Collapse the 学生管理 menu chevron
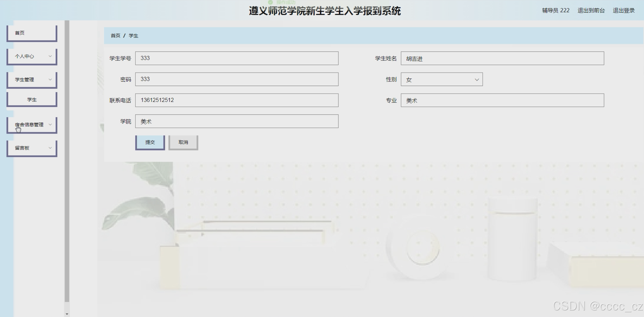This screenshot has width=644, height=317. tap(50, 79)
